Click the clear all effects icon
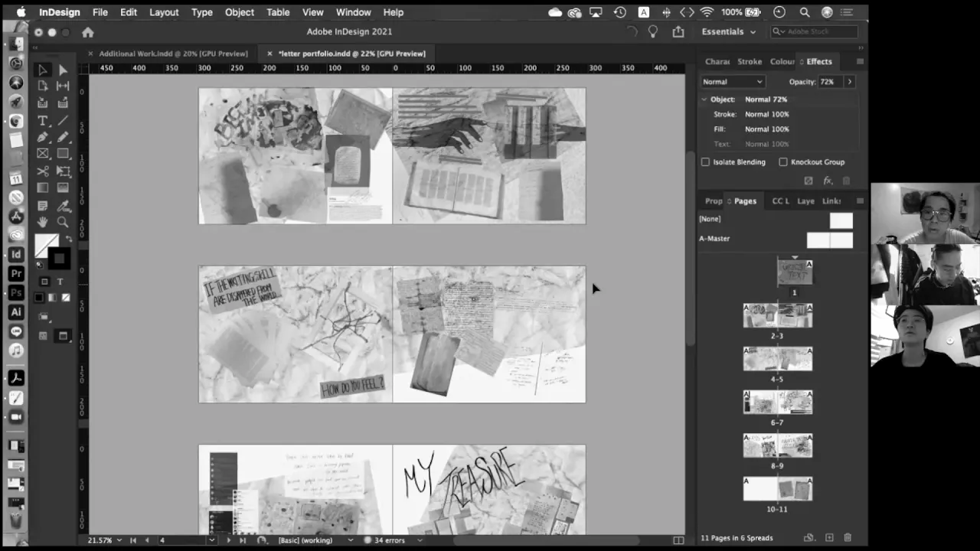 pos(808,181)
